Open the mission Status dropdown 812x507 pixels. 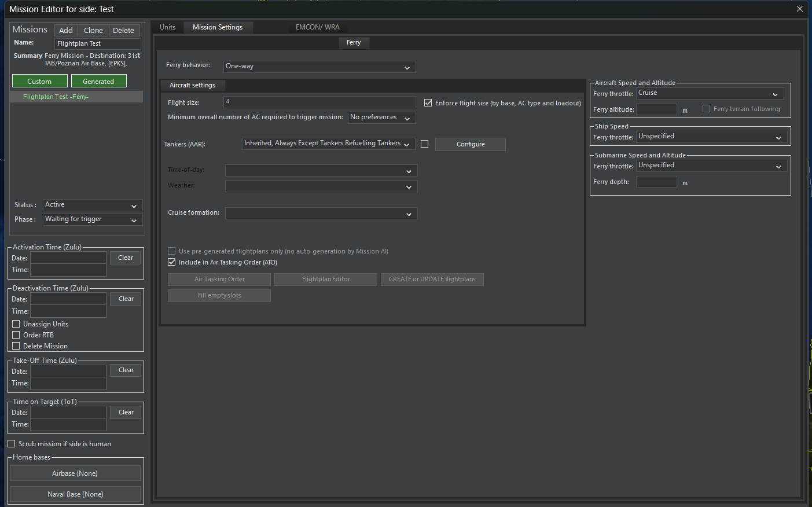[x=93, y=205]
